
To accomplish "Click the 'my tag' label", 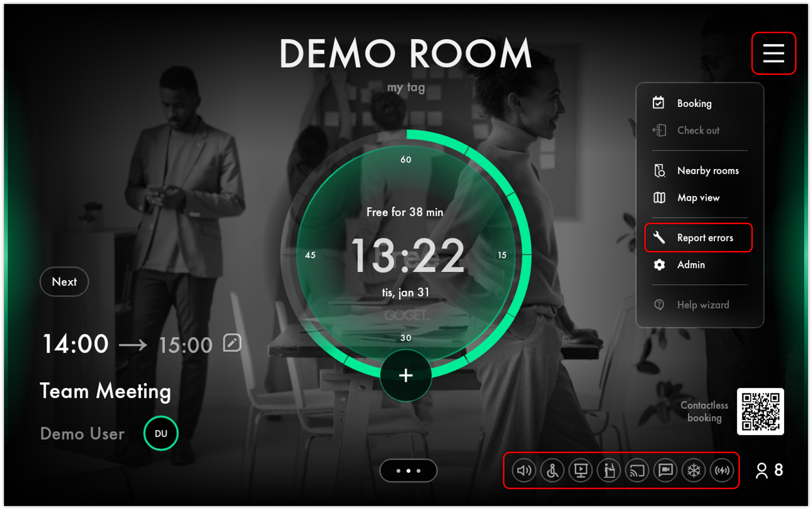I will (406, 87).
